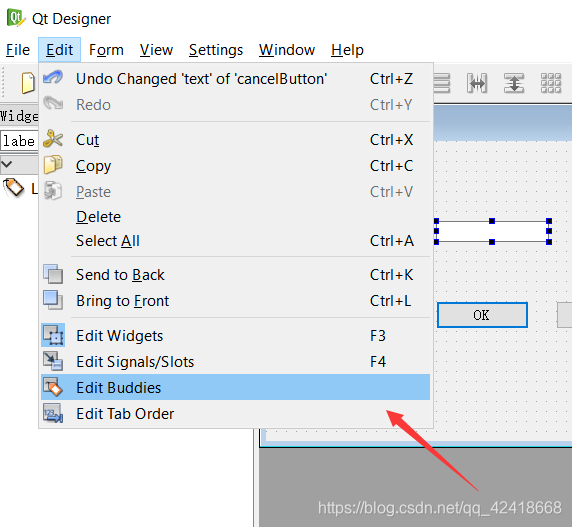Select the line edit widget on form
The height and width of the screenshot is (527, 572).
click(x=493, y=231)
